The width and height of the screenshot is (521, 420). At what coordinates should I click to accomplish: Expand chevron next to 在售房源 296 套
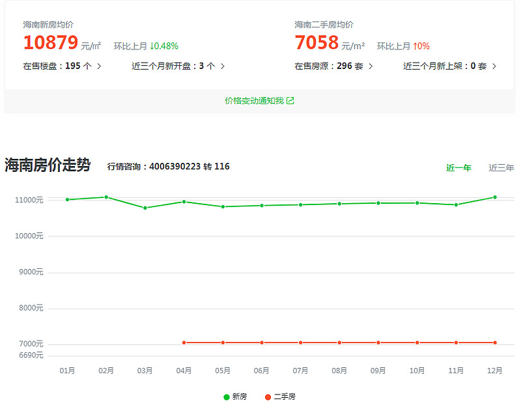point(371,66)
